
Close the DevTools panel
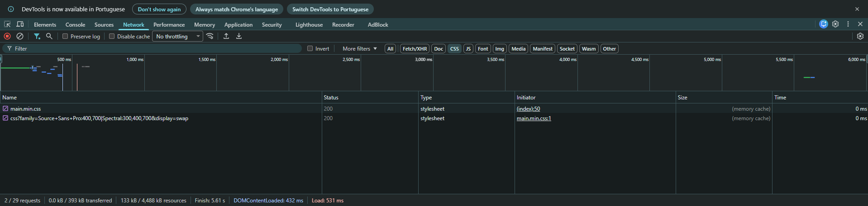tap(860, 24)
